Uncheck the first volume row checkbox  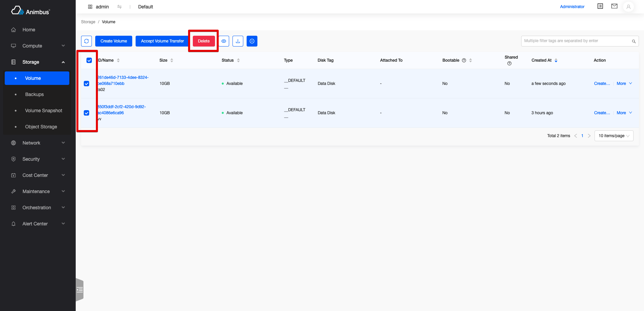86,84
